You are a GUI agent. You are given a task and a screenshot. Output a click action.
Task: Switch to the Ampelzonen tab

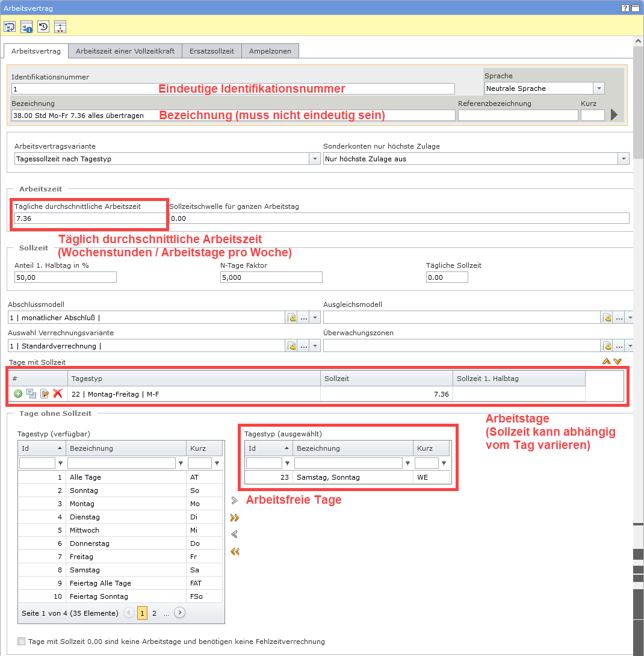pyautogui.click(x=270, y=51)
